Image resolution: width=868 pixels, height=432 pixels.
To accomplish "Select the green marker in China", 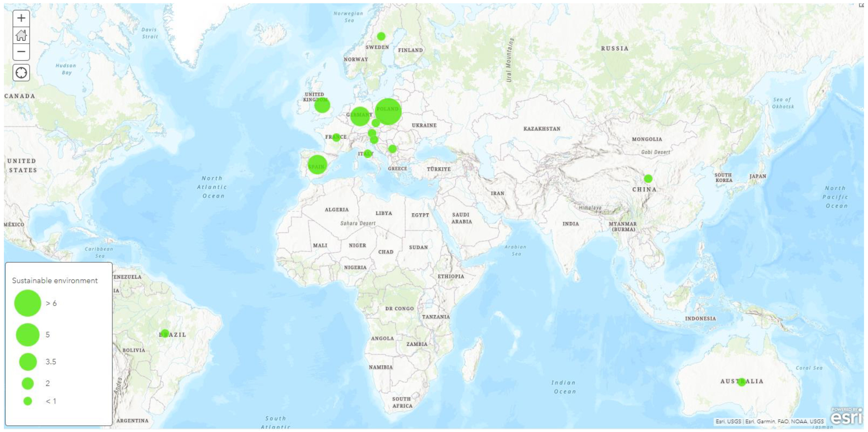I will [x=648, y=178].
